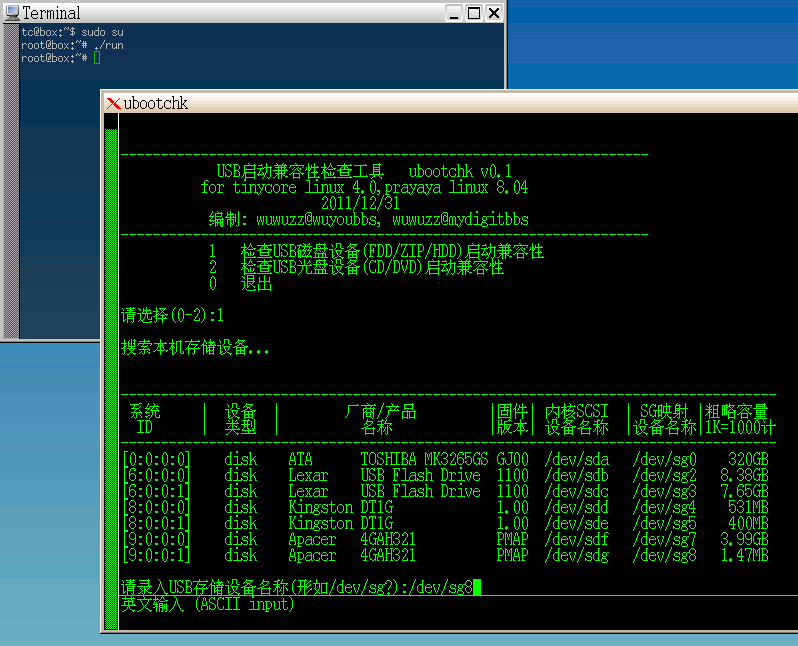798x646 pixels.
Task: Click the /dev/sdd device cell
Action: click(x=577, y=507)
